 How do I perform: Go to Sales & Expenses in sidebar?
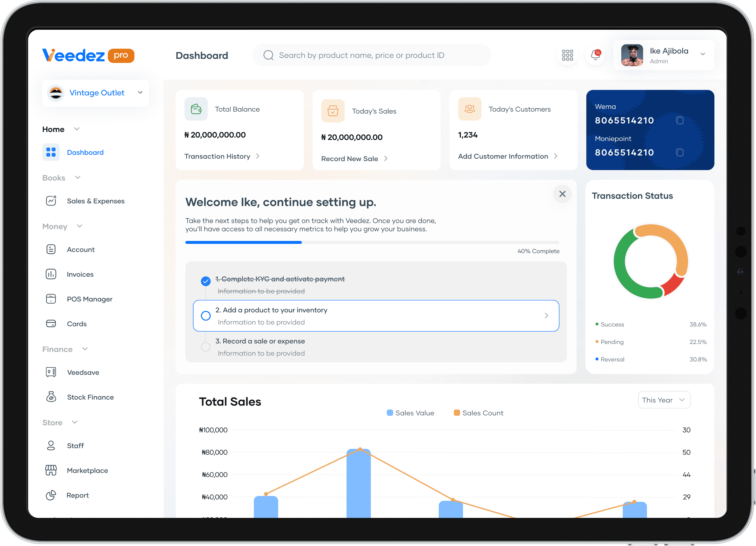(95, 201)
